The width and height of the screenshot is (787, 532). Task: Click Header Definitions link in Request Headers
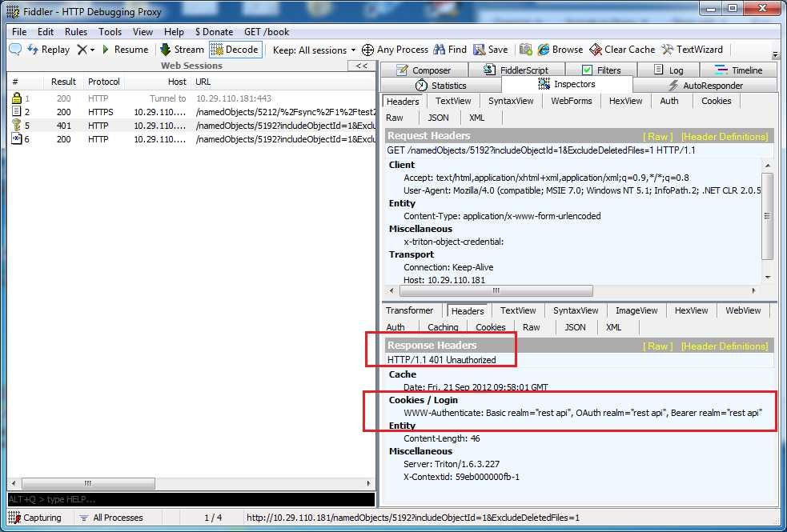tap(725, 136)
